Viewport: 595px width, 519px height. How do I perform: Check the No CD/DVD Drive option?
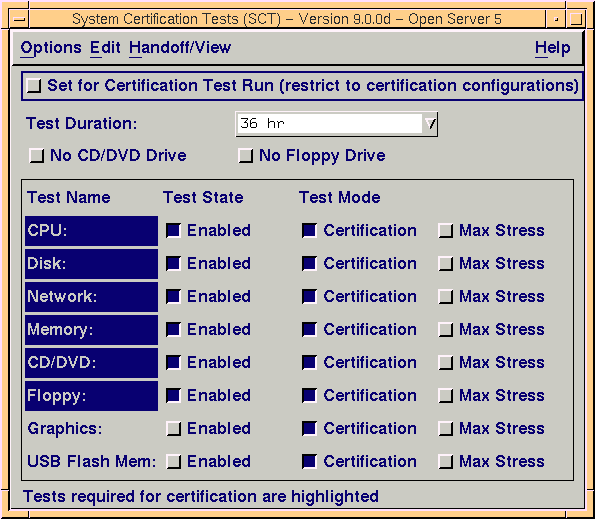coord(36,156)
